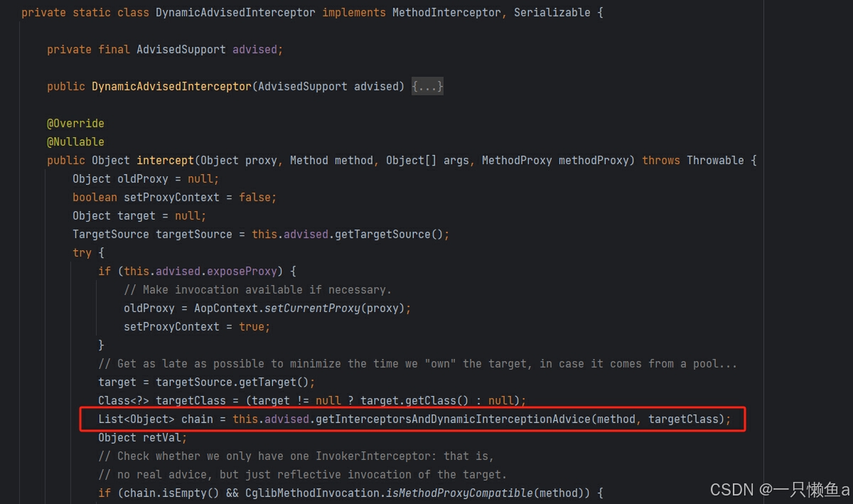Click the 'try {' keyword line
This screenshot has height=504, width=853.
click(88, 253)
